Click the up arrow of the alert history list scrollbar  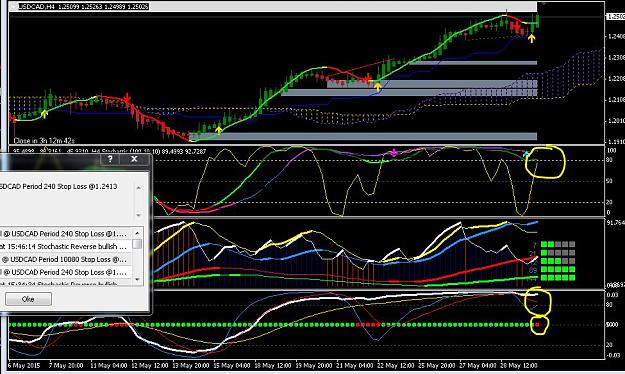click(x=138, y=232)
